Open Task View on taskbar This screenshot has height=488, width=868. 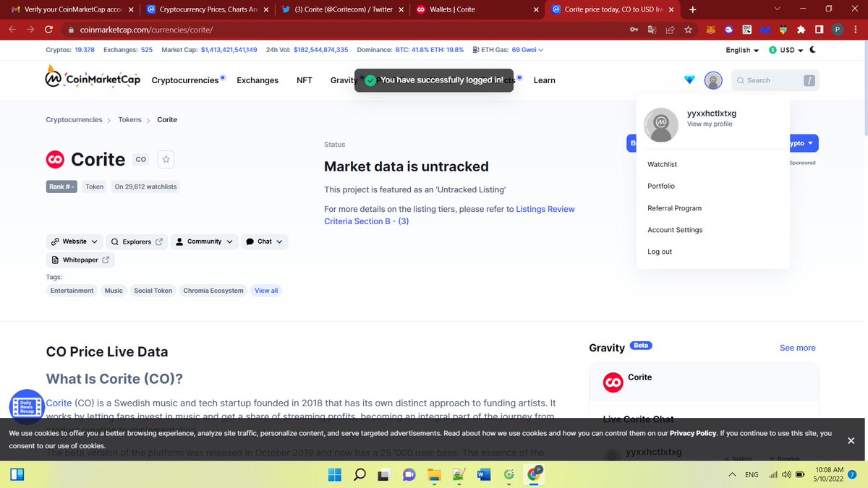tap(385, 474)
